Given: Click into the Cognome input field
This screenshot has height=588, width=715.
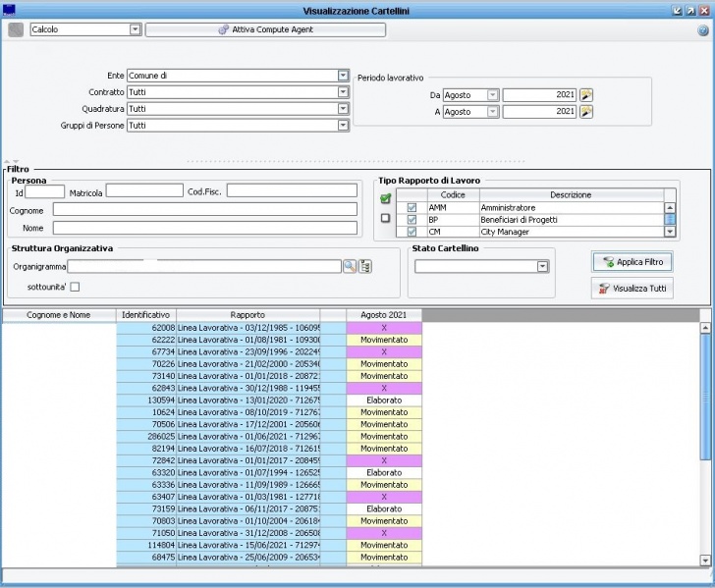Looking at the screenshot, I should 204,209.
